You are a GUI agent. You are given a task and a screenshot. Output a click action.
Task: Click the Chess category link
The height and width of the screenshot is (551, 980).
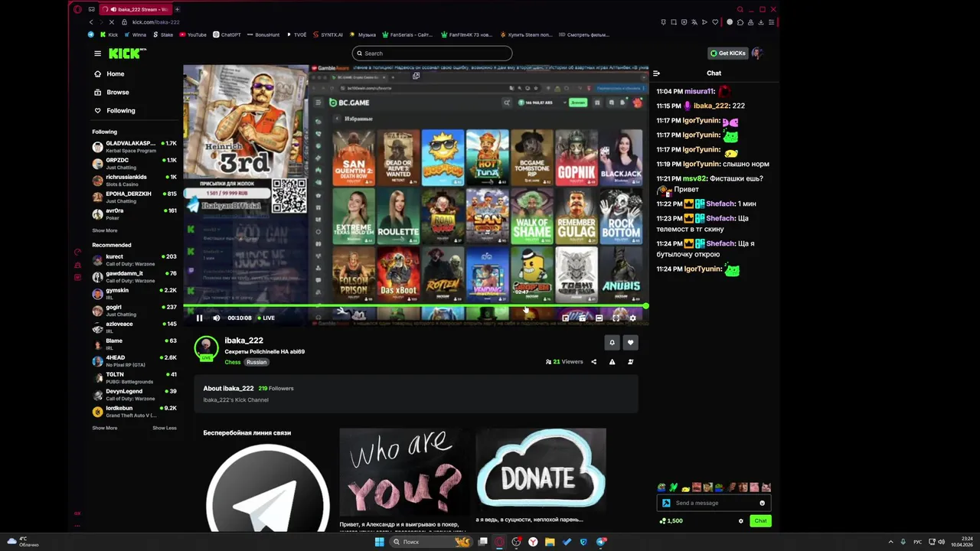click(x=233, y=362)
